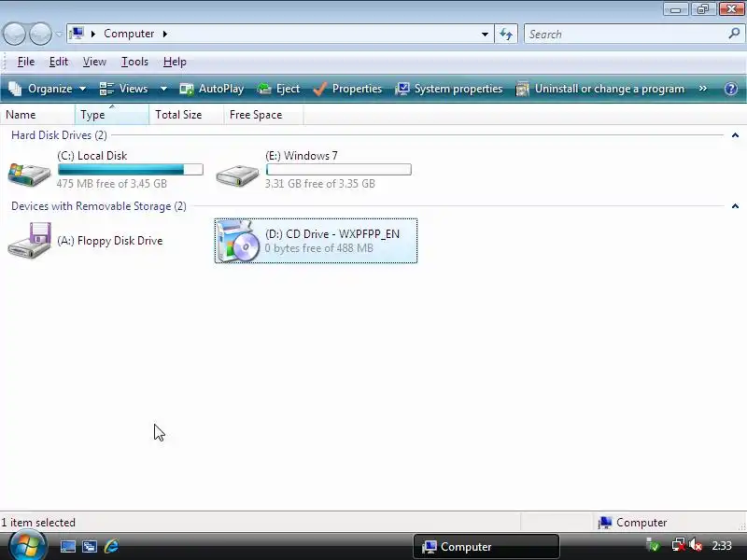The height and width of the screenshot is (560, 747).
Task: Click the (C:) Local Disk label
Action: pyautogui.click(x=92, y=156)
